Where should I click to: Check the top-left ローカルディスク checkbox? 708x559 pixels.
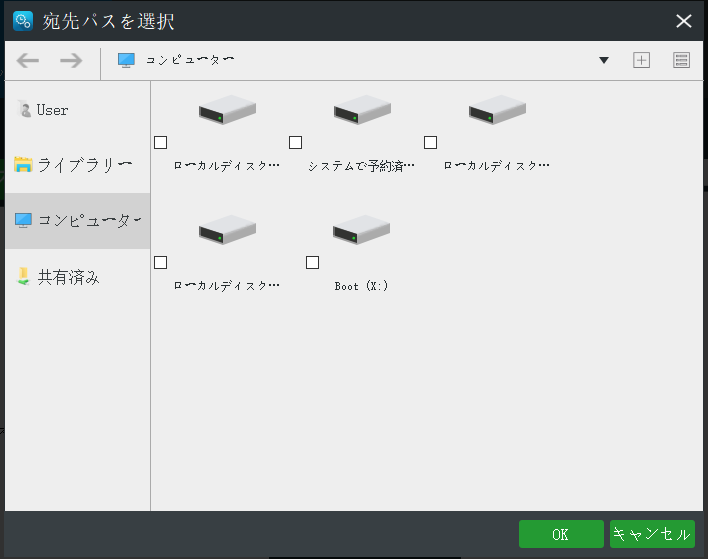[x=161, y=143]
